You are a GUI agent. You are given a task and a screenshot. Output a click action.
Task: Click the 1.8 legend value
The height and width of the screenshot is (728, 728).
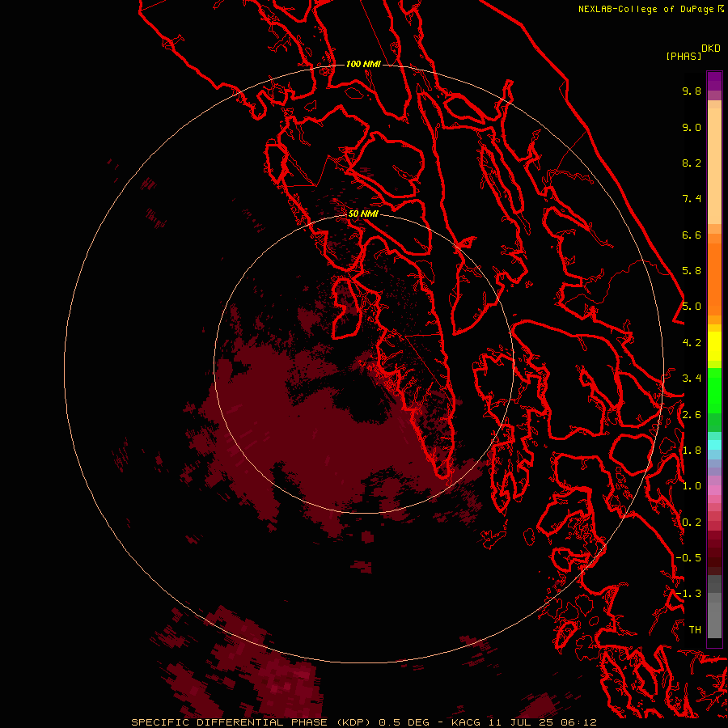point(692,451)
